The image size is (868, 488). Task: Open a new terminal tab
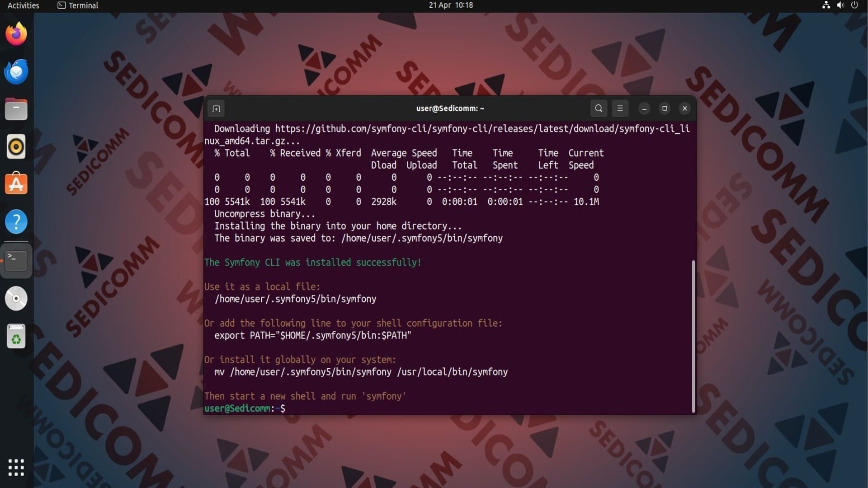[x=216, y=108]
